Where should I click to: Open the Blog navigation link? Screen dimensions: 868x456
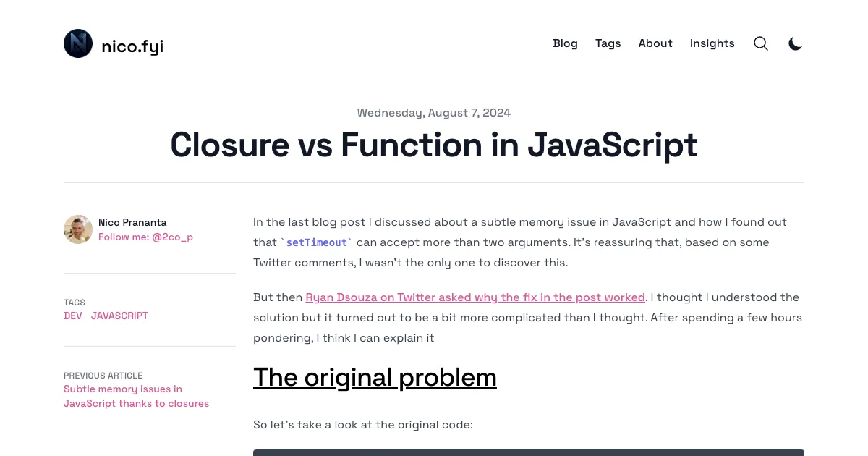(x=565, y=43)
